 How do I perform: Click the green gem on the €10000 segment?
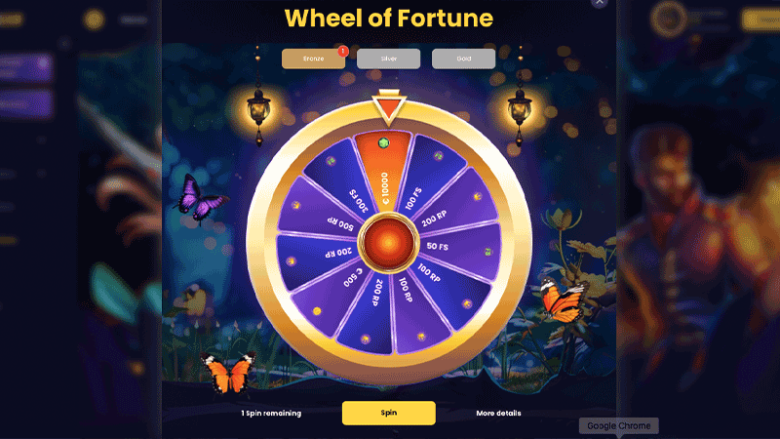click(384, 144)
